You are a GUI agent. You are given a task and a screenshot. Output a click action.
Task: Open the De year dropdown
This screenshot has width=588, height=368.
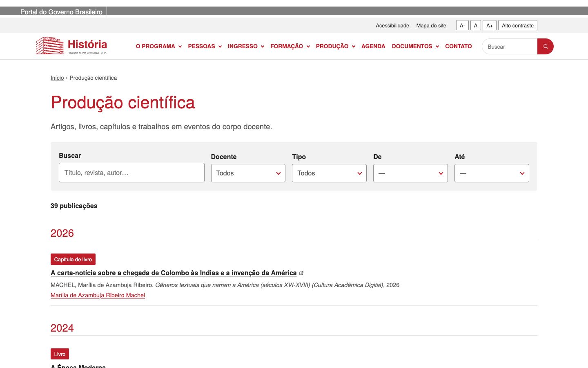pos(410,173)
